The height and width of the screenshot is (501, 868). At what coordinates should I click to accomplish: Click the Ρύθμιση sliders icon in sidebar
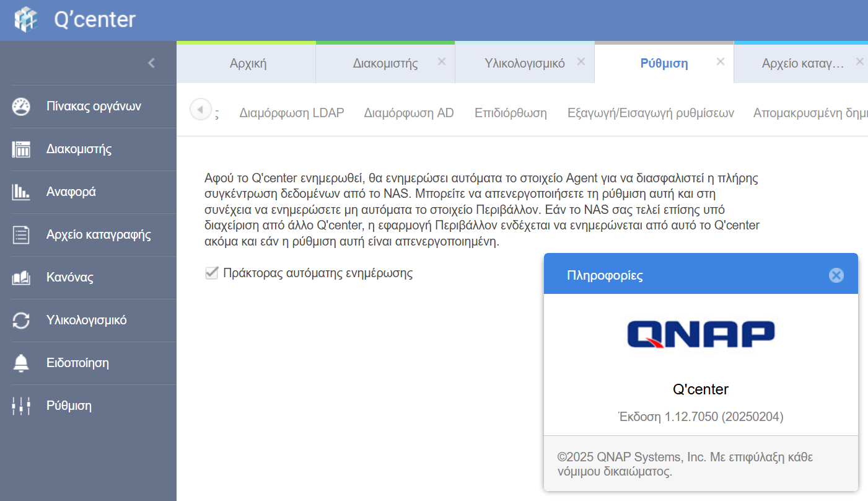(21, 406)
